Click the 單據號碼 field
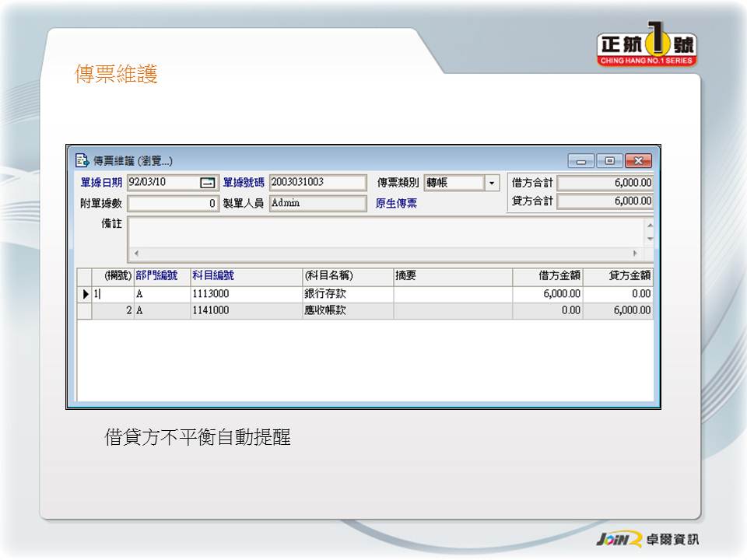 coord(317,183)
